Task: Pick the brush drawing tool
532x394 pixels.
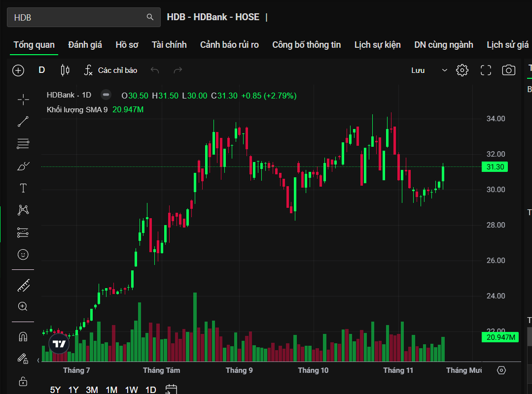Action: click(23, 166)
